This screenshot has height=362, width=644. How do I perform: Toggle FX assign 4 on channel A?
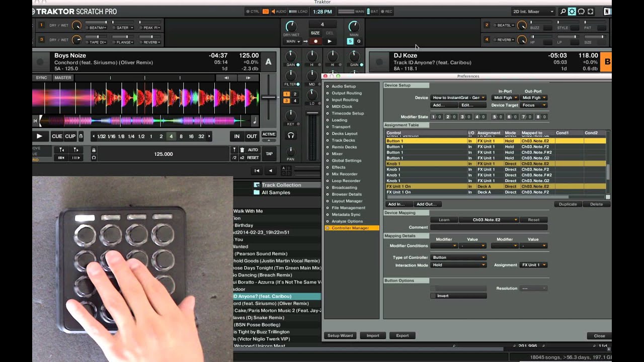[x=295, y=101]
